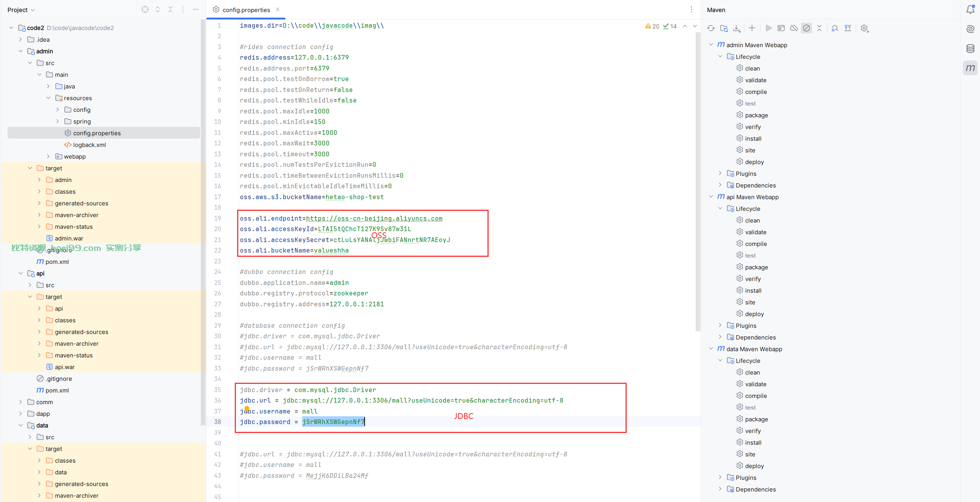Click line number 24 in gutter

218,272
